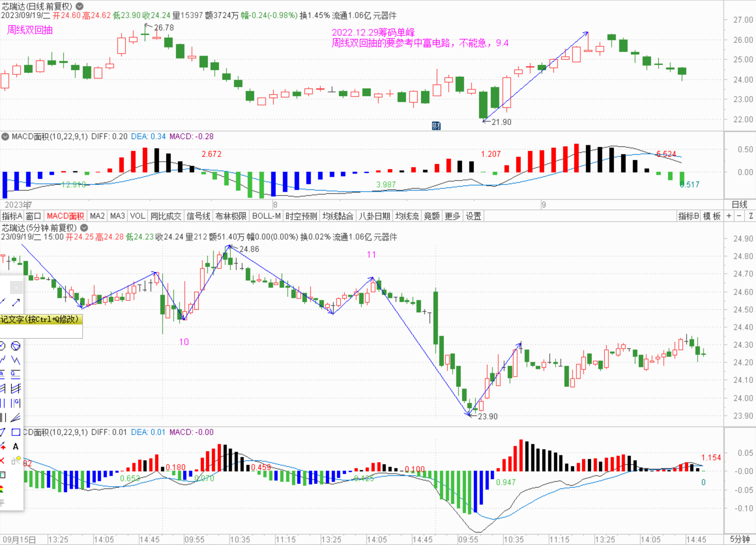
Task: Switch to the MA3 indicator tab
Action: point(117,216)
